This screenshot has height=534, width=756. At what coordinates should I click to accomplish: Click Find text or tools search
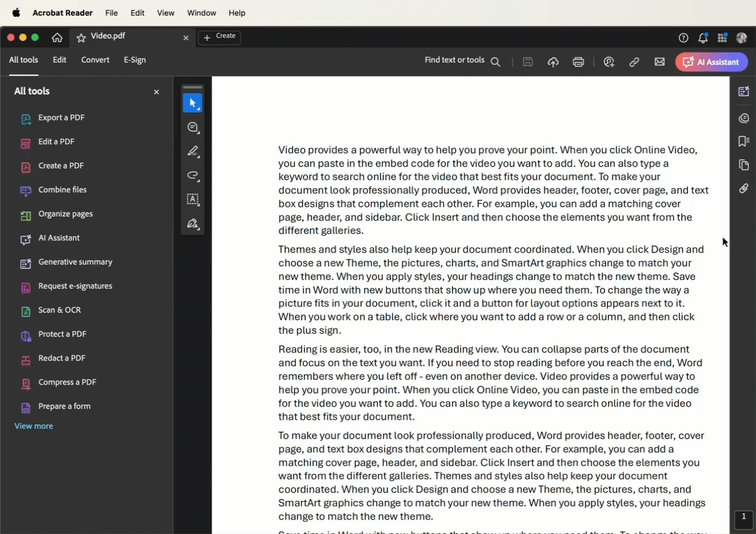[x=462, y=61]
